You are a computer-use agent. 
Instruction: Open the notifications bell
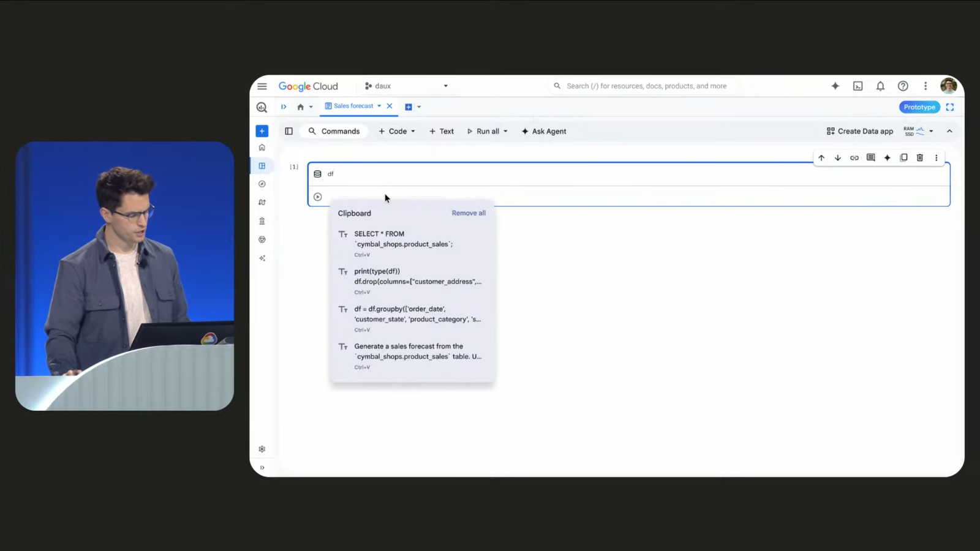(880, 86)
